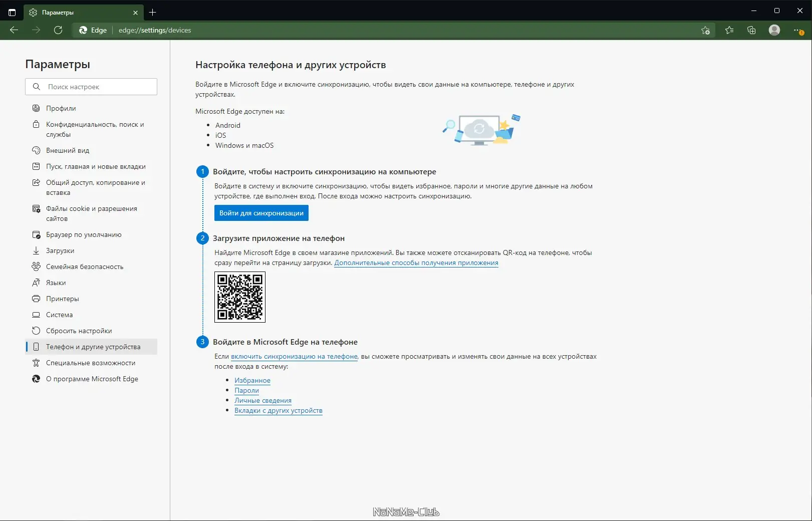The width and height of the screenshot is (812, 521).
Task: Open the Collections icon
Action: pos(751,30)
